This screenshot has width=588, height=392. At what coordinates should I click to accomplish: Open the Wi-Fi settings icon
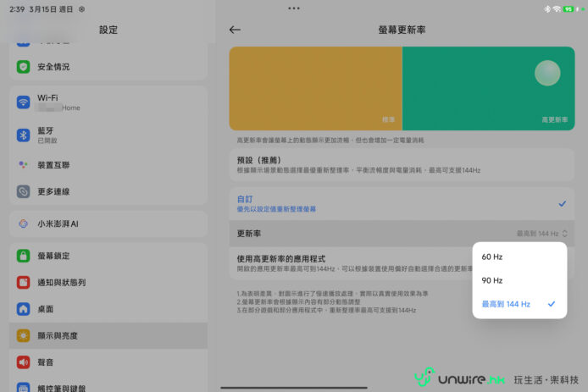click(23, 102)
